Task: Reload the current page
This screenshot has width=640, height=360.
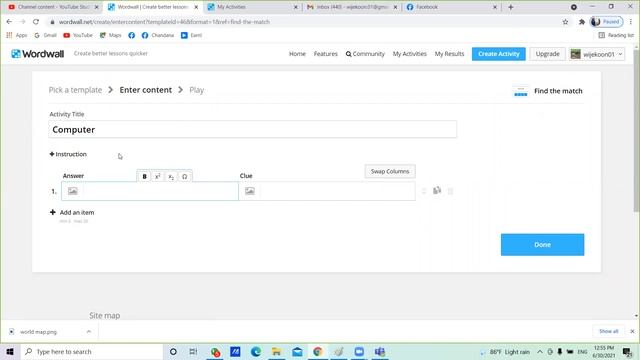Action: coord(36,22)
